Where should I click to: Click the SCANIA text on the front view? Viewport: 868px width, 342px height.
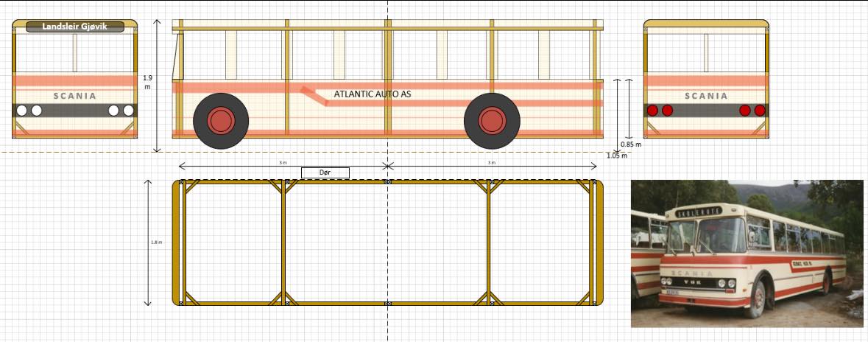[75, 96]
